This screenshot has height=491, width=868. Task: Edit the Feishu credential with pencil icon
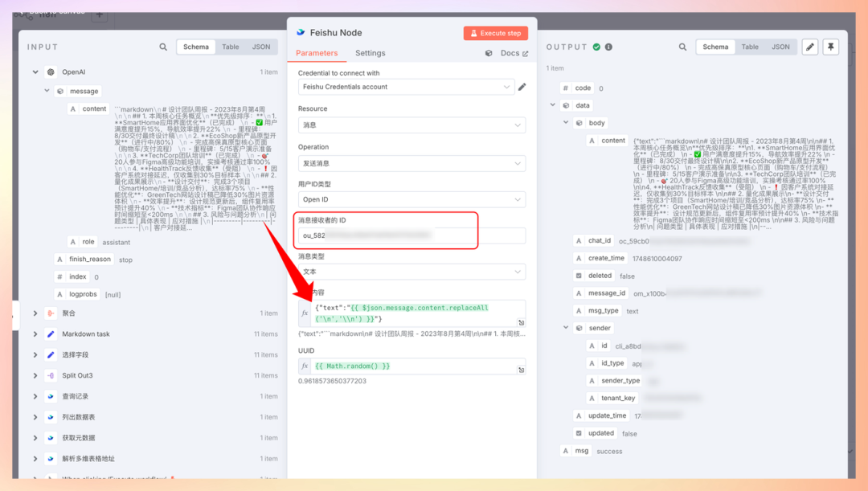click(522, 87)
